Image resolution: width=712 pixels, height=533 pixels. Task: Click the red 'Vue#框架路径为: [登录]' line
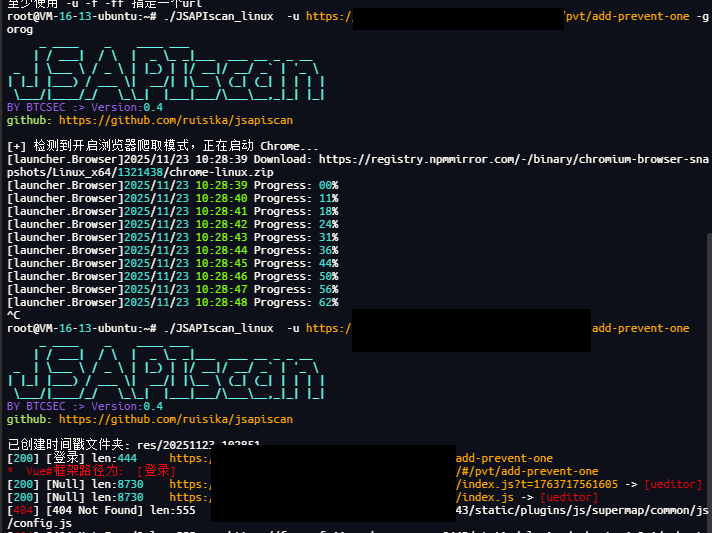(91, 471)
